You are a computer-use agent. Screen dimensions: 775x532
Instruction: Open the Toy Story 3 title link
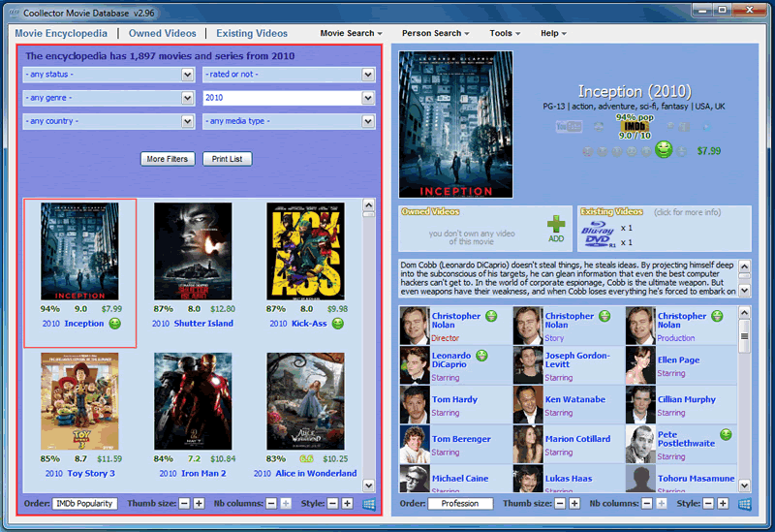pos(91,473)
